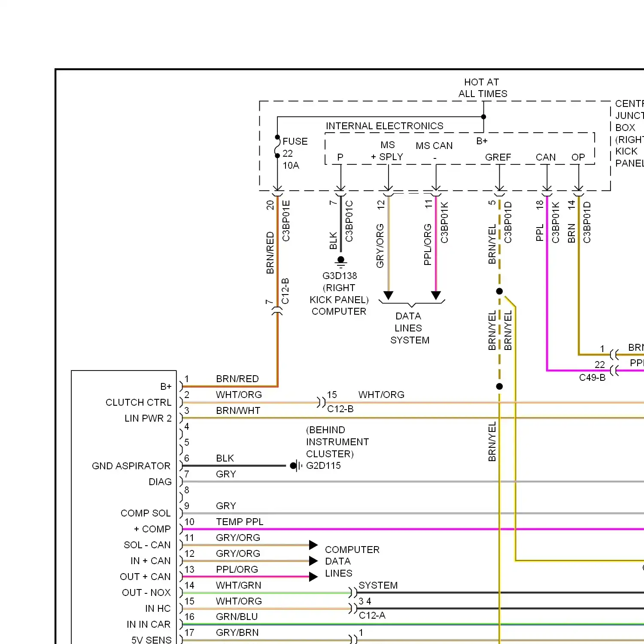Screen dimensions: 644x644
Task: Click the "SOL - CAN" pin label
Action: coord(147,545)
